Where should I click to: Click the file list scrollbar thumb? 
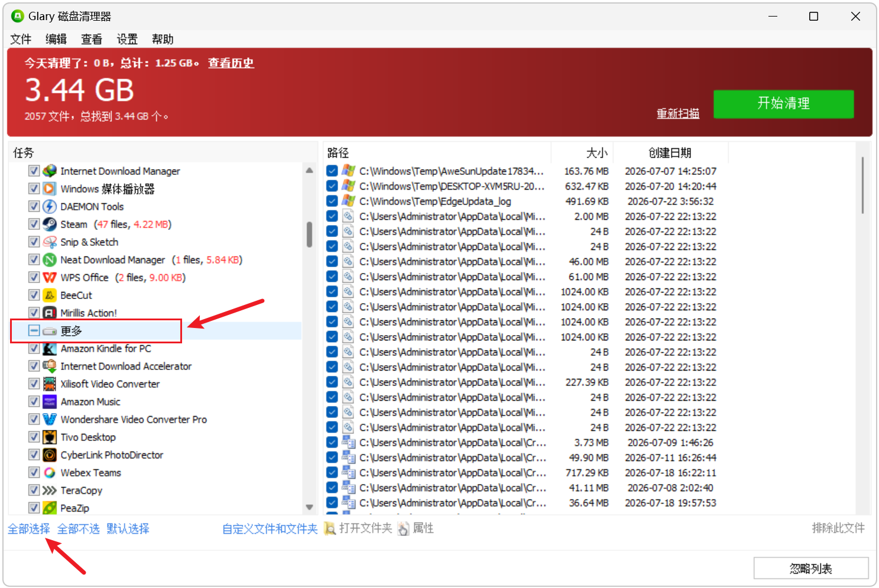point(862,185)
